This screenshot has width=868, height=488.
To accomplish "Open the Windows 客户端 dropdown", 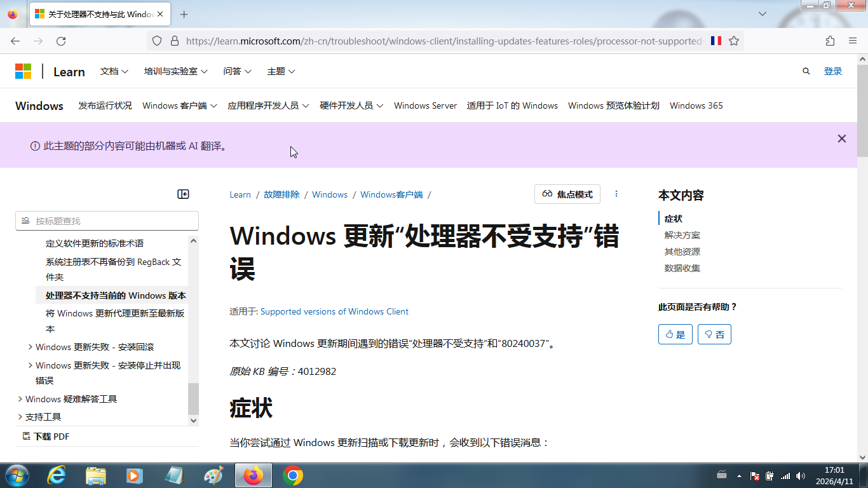I will coord(179,106).
